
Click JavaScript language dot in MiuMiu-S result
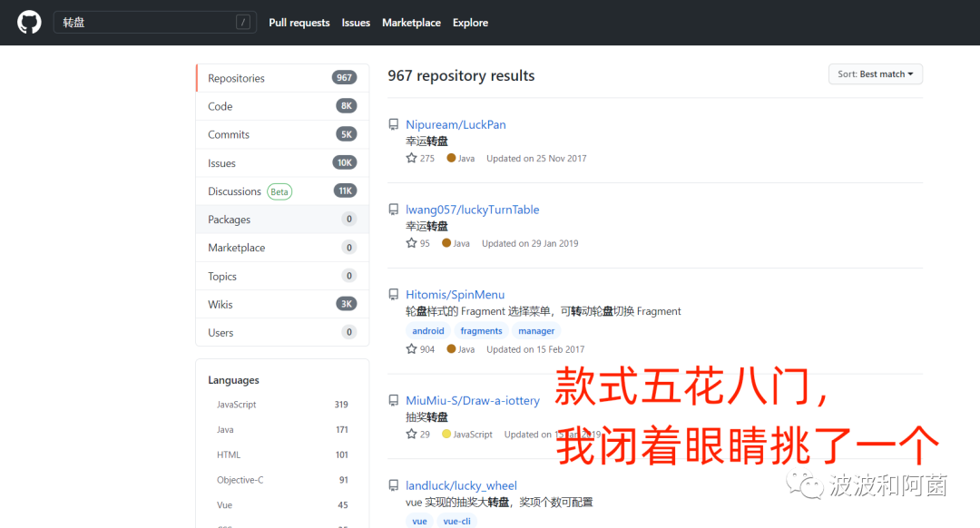[x=446, y=434]
